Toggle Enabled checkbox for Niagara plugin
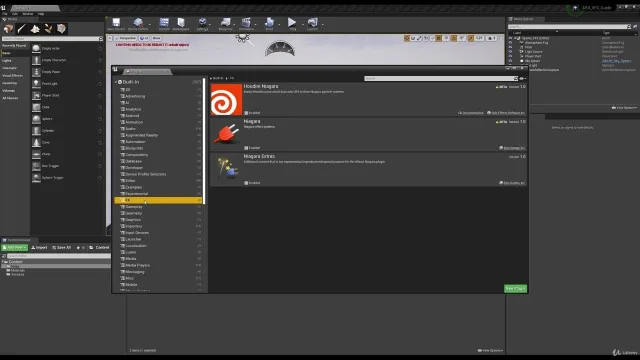The image size is (640, 360). 246,148
